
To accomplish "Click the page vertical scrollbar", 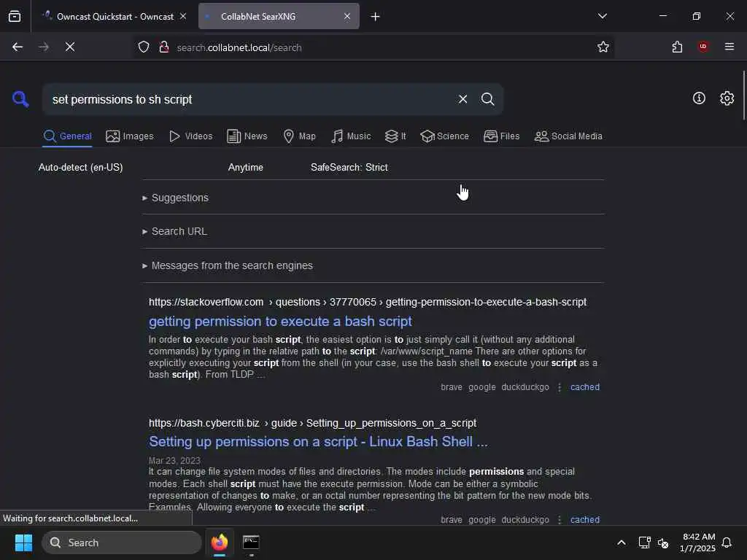I will coord(743,96).
